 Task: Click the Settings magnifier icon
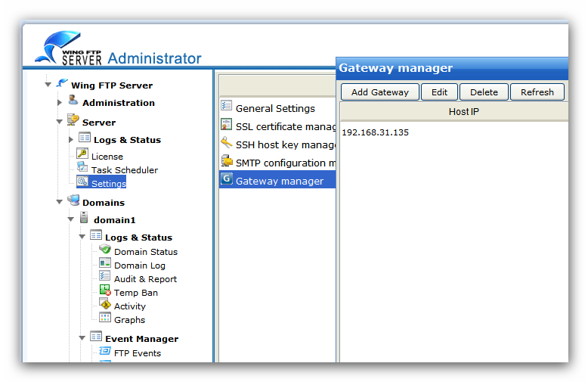point(82,181)
